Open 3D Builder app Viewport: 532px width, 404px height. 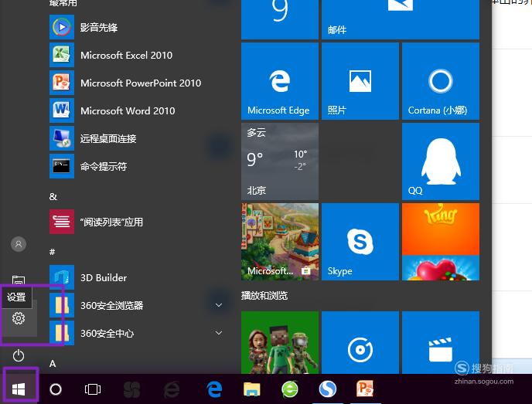(x=136, y=277)
